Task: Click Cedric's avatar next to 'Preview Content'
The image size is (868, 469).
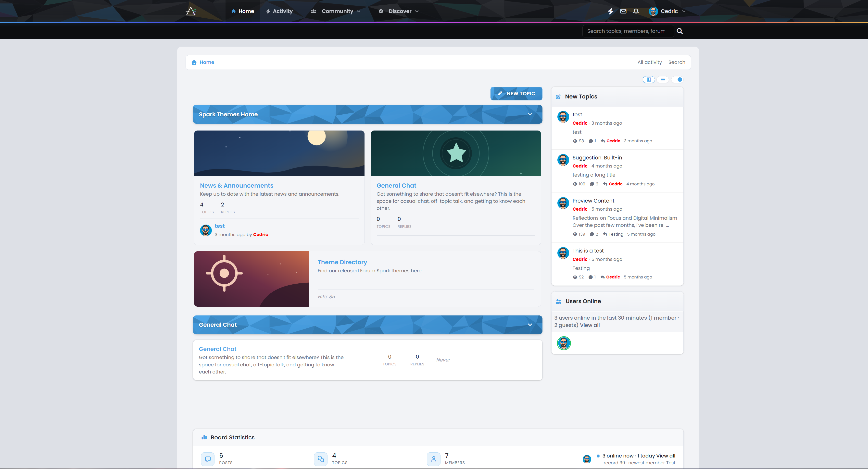Action: click(563, 203)
